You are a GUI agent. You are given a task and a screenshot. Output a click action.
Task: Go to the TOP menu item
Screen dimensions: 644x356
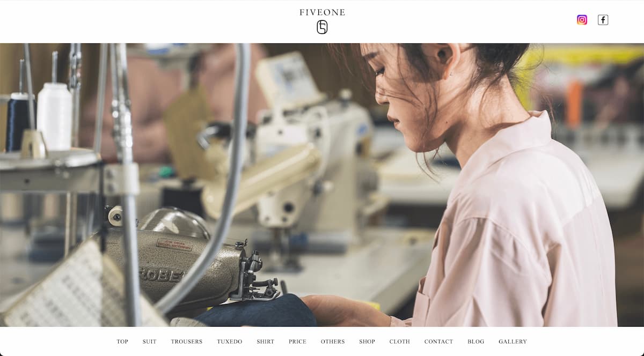(122, 342)
